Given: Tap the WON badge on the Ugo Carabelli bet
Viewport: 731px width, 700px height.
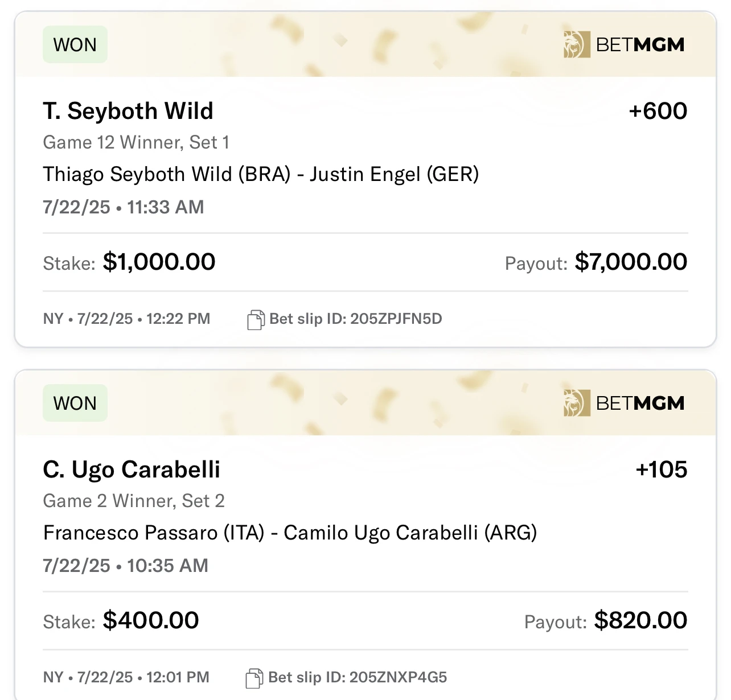Looking at the screenshot, I should (x=75, y=403).
